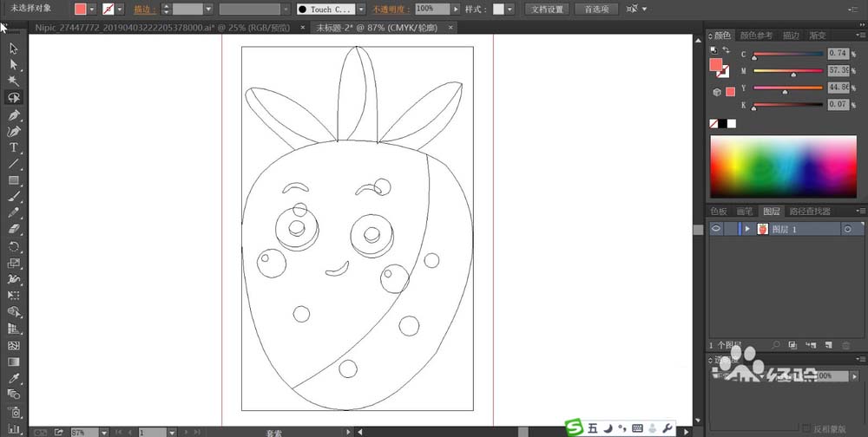
Task: Toggle the 反相蒙版 checkbox
Action: (806, 428)
